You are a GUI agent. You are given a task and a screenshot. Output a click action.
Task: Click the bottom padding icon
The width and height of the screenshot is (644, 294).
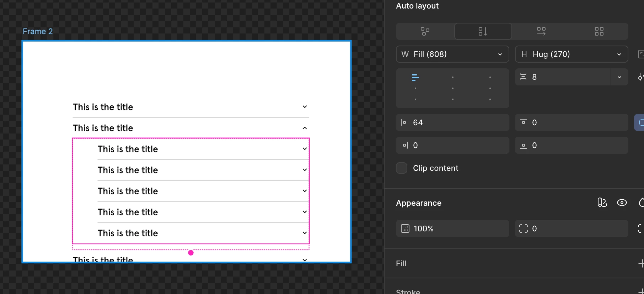pyautogui.click(x=523, y=146)
